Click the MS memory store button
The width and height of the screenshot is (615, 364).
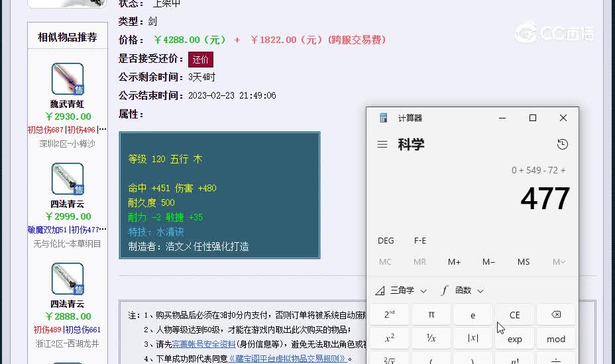tap(524, 261)
